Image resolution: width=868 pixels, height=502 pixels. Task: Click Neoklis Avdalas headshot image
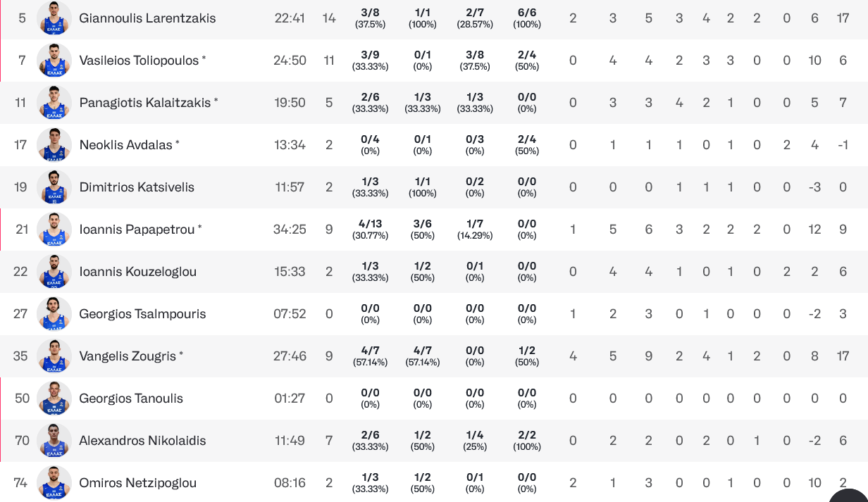(x=54, y=145)
